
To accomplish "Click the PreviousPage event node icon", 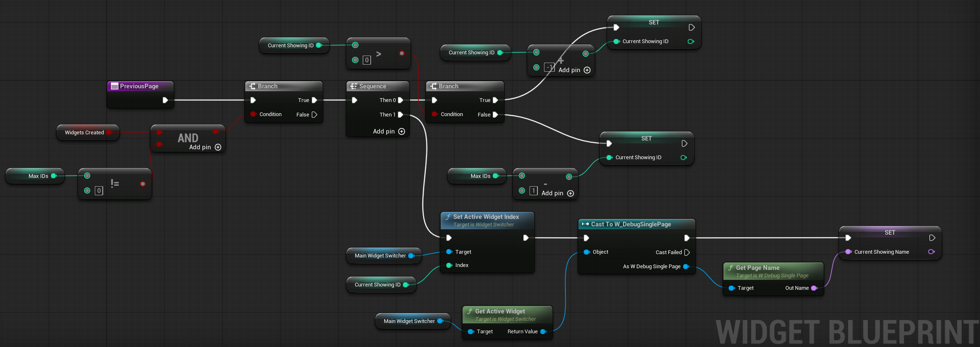I will coord(115,86).
